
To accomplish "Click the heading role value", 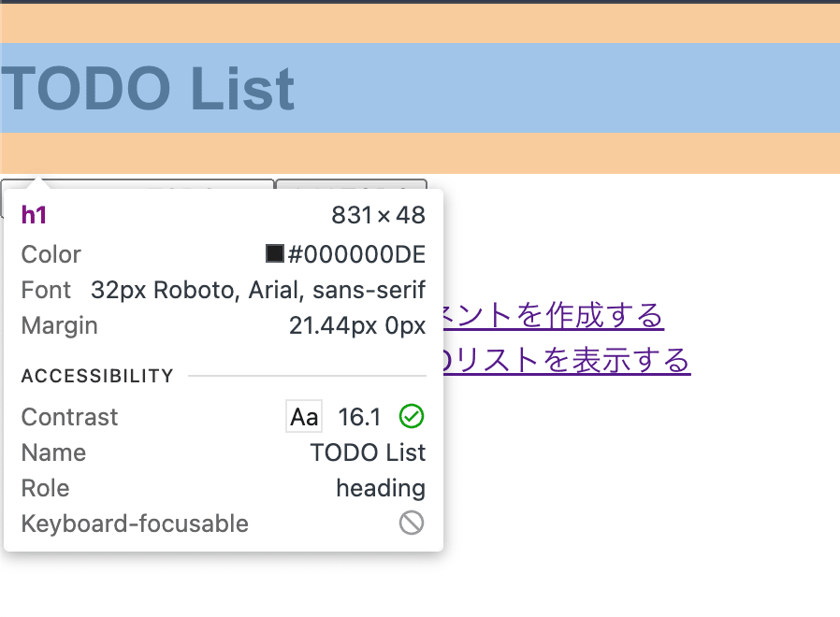I will (x=381, y=488).
